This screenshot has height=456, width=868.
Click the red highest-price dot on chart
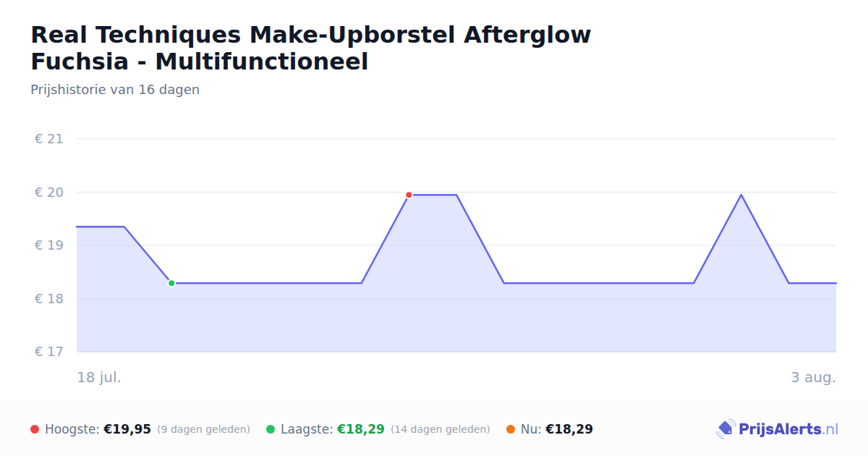click(409, 195)
